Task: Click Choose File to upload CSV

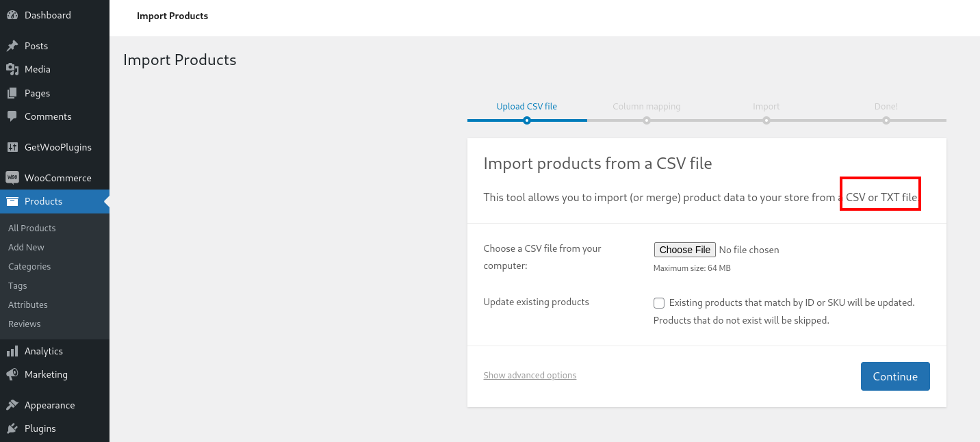Action: [685, 250]
